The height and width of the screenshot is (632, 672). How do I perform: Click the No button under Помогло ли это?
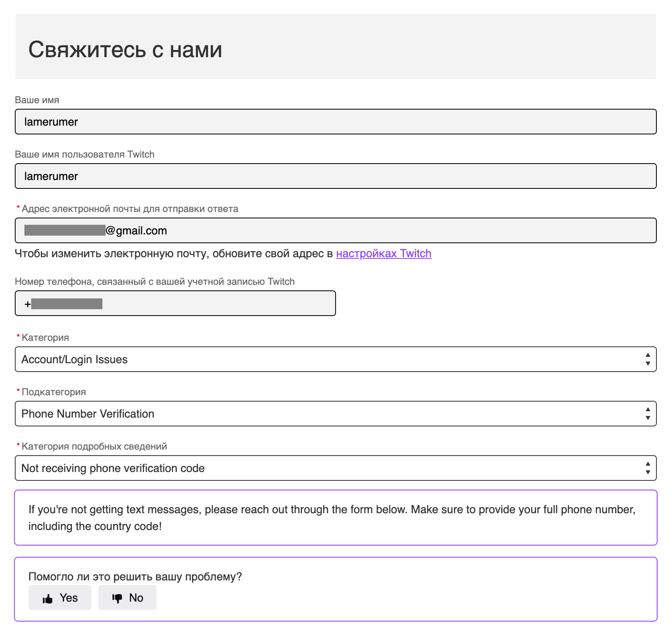point(127,598)
